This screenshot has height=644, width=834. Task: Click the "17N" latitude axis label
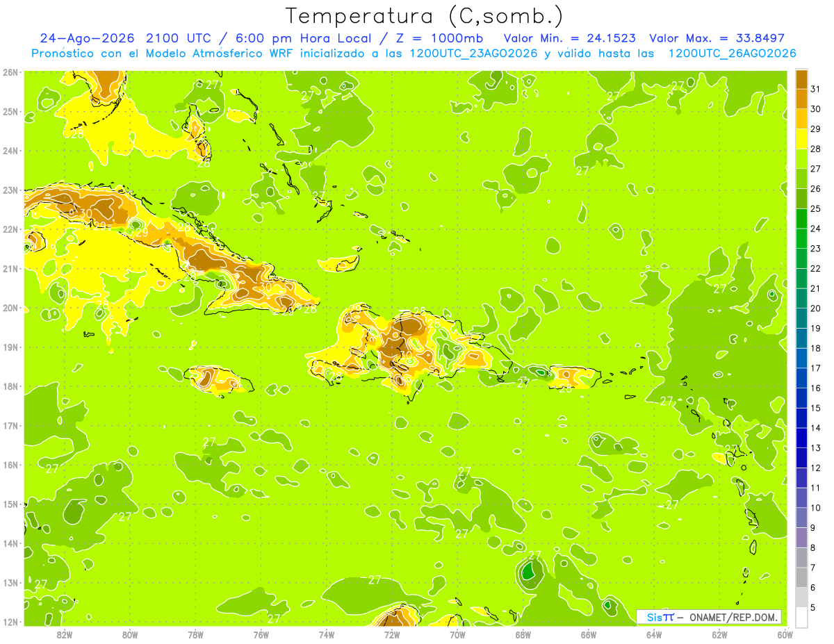point(10,425)
